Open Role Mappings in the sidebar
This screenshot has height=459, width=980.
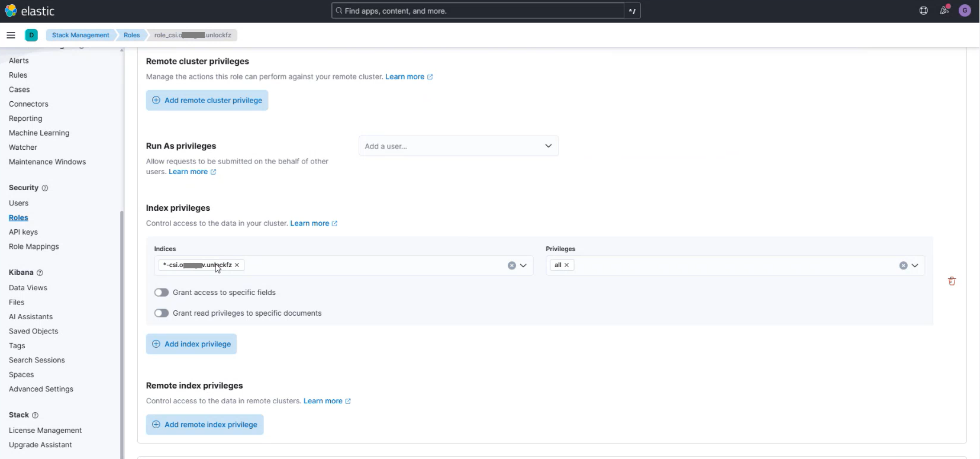point(34,246)
